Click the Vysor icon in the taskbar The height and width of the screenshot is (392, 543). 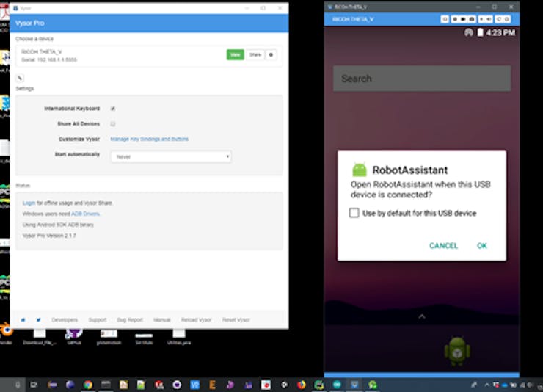(x=354, y=385)
